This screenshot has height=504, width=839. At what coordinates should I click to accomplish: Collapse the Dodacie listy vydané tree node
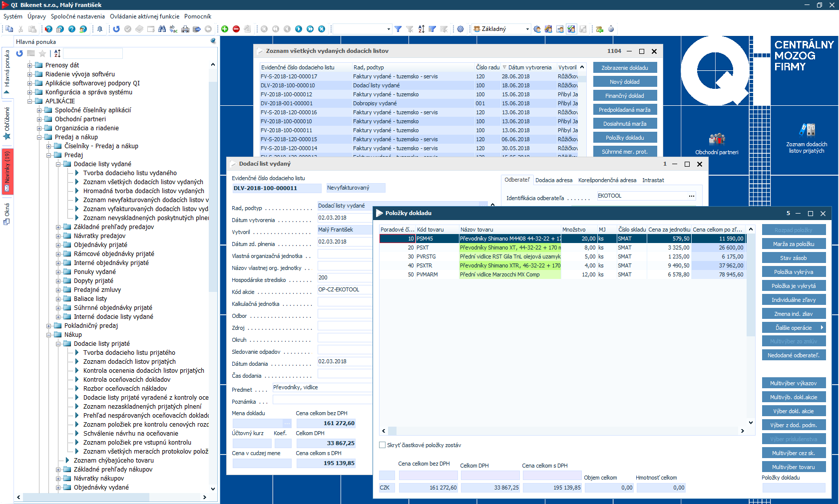pos(58,164)
